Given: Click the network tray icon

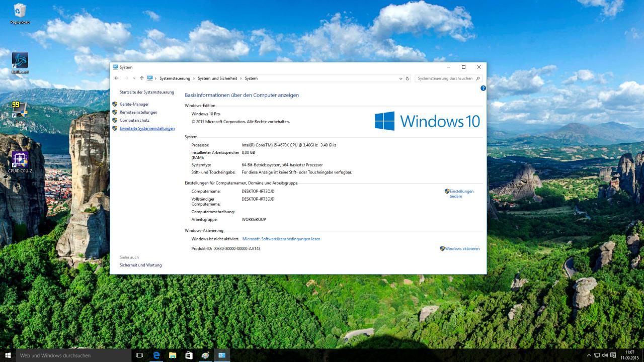Looking at the screenshot, I should (x=597, y=355).
